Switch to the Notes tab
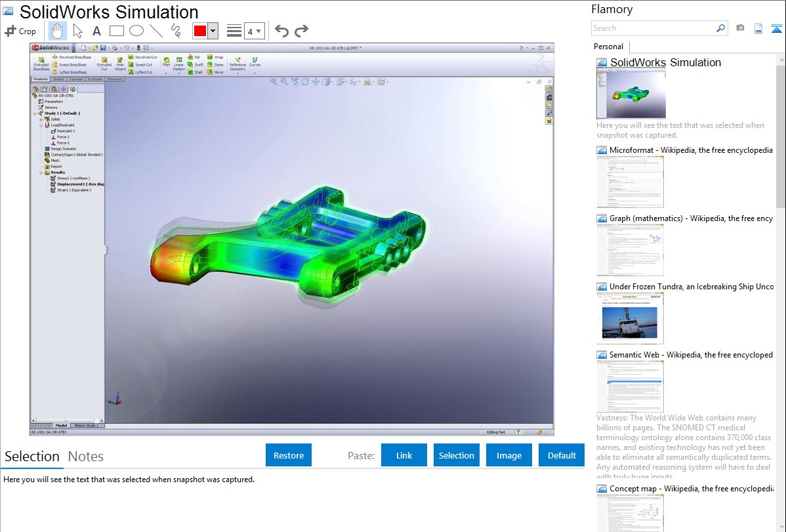786x532 pixels. tap(86, 457)
